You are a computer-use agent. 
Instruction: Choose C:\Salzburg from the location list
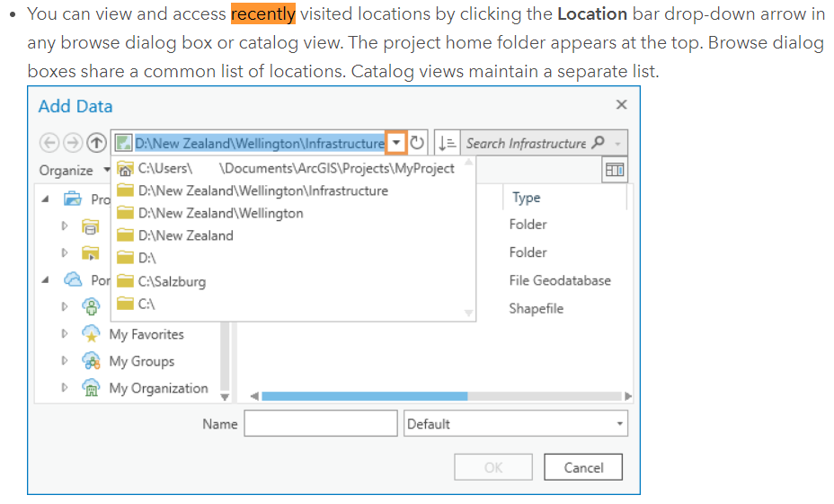pyautogui.click(x=172, y=281)
